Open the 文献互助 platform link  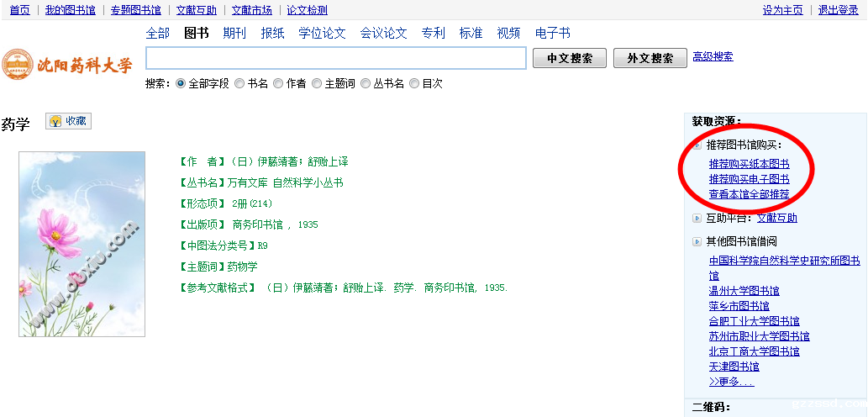pyautogui.click(x=777, y=219)
